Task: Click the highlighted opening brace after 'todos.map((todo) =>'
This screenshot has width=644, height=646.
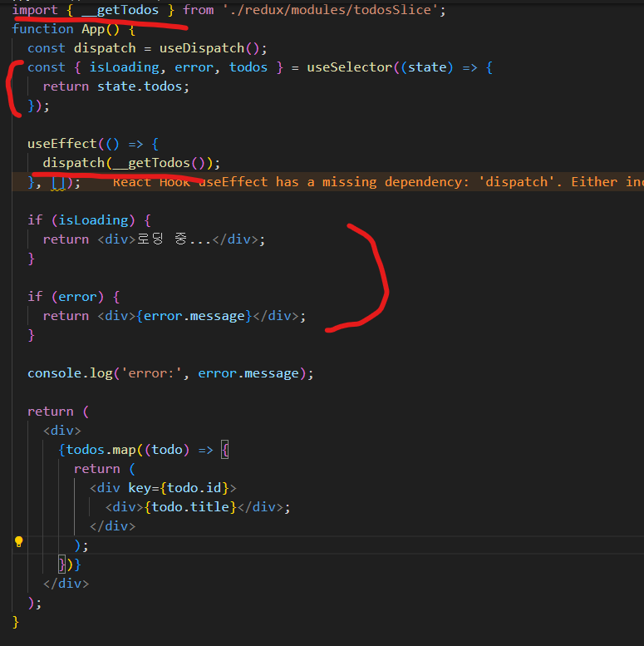Action: click(225, 450)
